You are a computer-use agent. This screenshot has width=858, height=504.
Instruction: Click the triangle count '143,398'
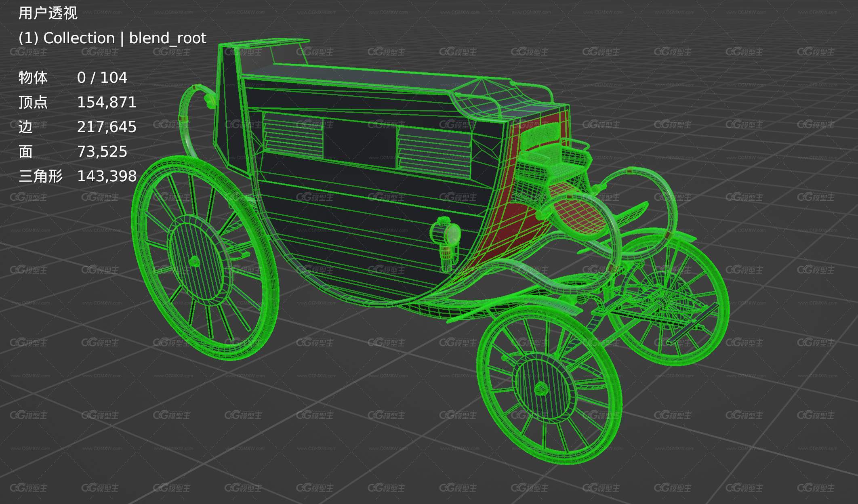tap(107, 176)
